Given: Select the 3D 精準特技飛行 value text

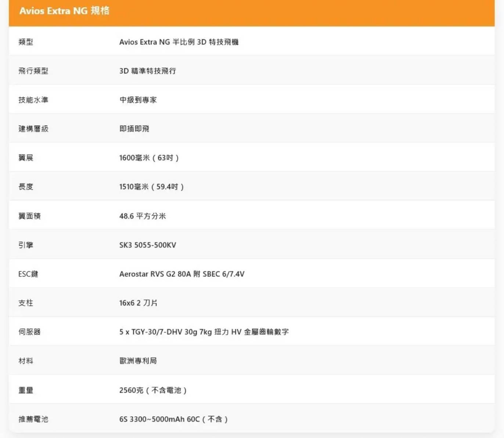Looking at the screenshot, I should (147, 71).
